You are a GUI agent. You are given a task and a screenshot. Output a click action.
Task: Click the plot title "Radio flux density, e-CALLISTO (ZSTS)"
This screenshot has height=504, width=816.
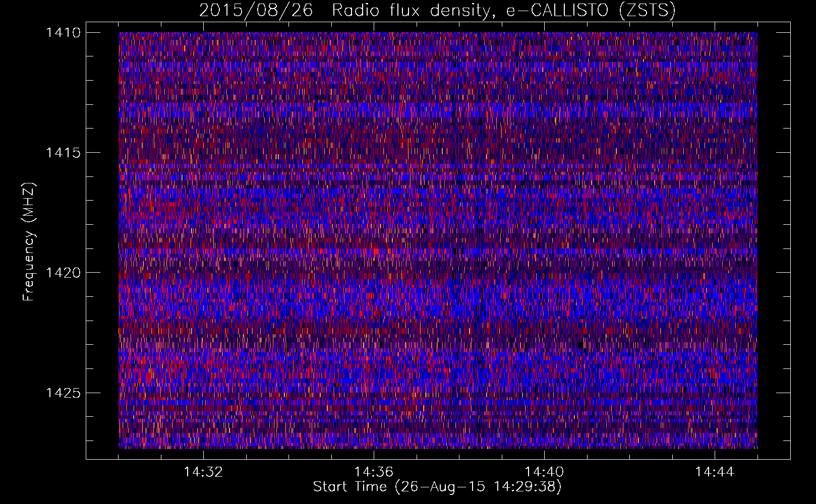click(503, 10)
